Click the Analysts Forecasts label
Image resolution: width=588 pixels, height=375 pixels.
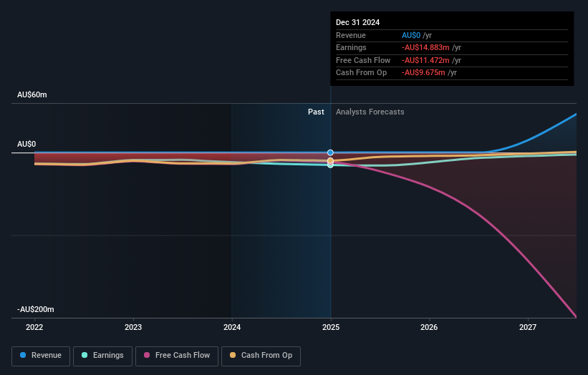tap(370, 112)
